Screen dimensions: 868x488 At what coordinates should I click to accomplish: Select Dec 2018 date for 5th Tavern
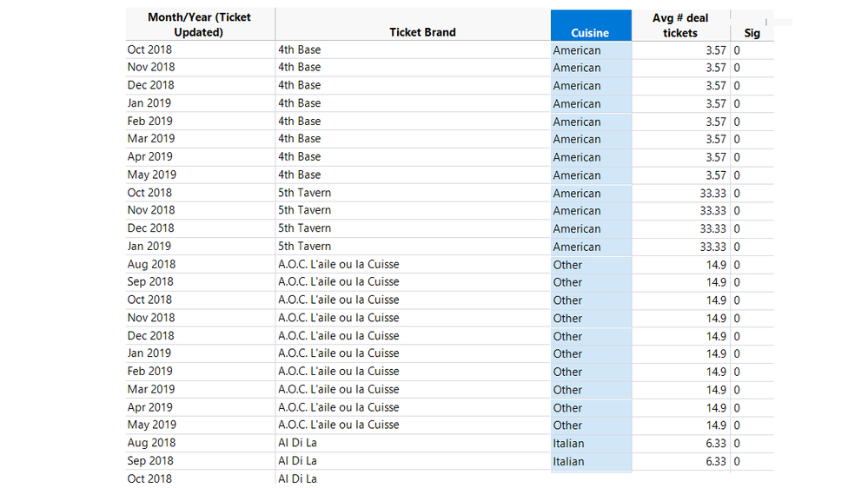(x=150, y=228)
